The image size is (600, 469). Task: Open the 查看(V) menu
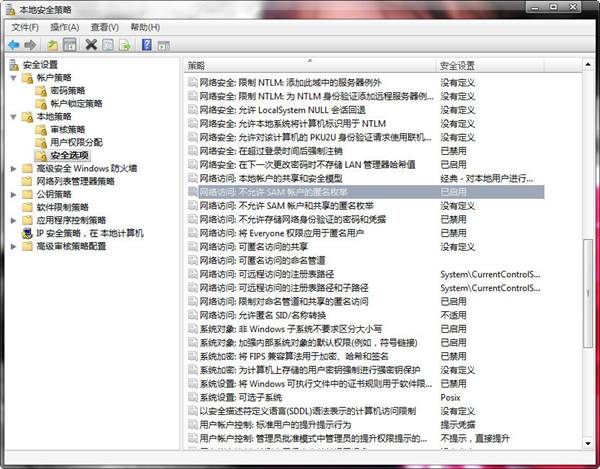pos(104,27)
